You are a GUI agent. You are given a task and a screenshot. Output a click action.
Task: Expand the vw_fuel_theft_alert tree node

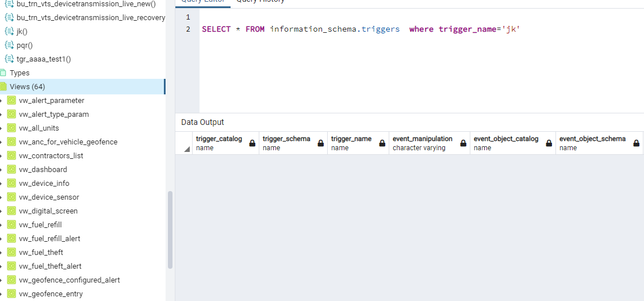(x=1, y=266)
